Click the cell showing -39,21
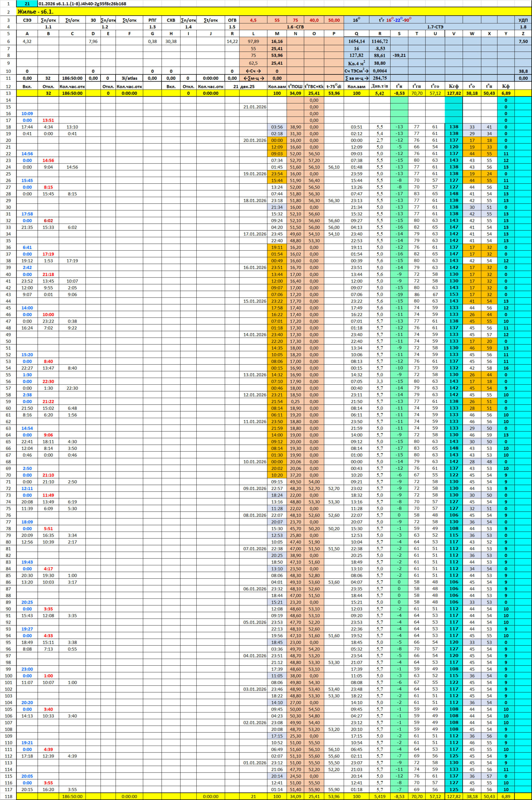 tap(399, 55)
